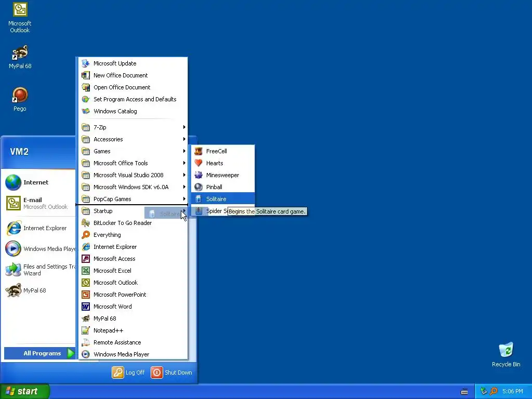This screenshot has height=399, width=532.
Task: Click the All Programs green arrow
Action: click(71, 353)
